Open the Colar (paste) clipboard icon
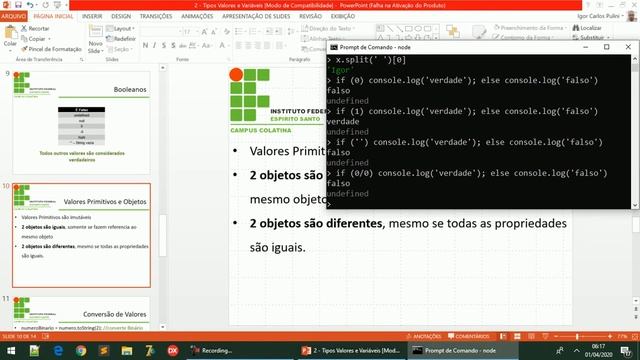The image size is (640, 360). pyautogui.click(x=10, y=32)
